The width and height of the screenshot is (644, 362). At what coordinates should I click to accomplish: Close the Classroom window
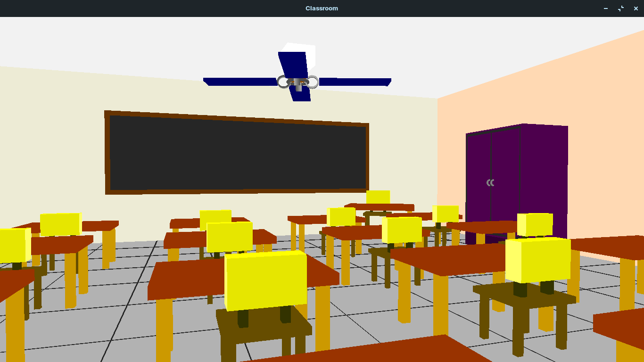pyautogui.click(x=636, y=8)
